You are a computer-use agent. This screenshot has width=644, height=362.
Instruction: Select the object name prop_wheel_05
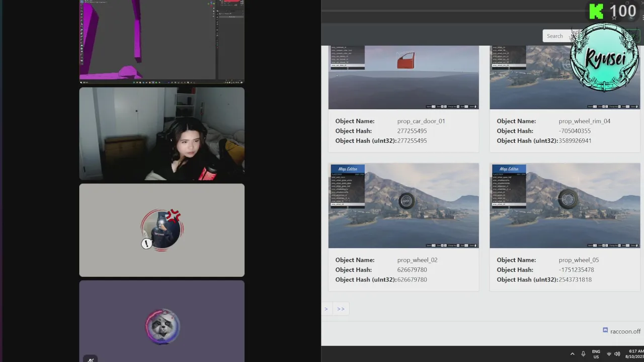579,260
